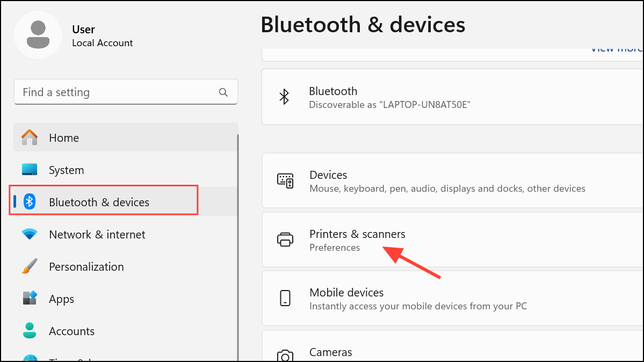Click the user profile avatar picture
Image resolution: width=644 pixels, height=362 pixels.
click(x=38, y=35)
